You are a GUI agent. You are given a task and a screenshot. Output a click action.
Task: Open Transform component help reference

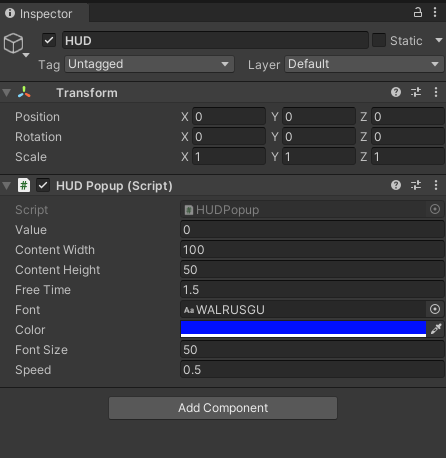click(396, 92)
